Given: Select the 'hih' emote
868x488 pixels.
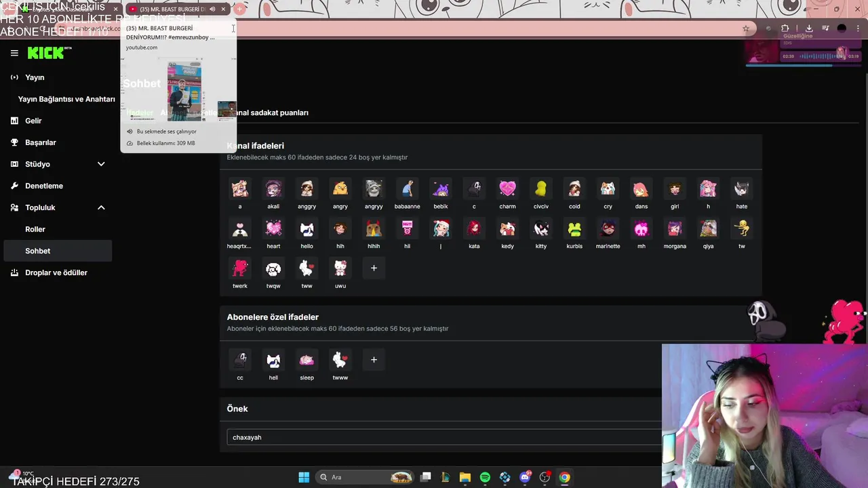Looking at the screenshot, I should (x=340, y=228).
